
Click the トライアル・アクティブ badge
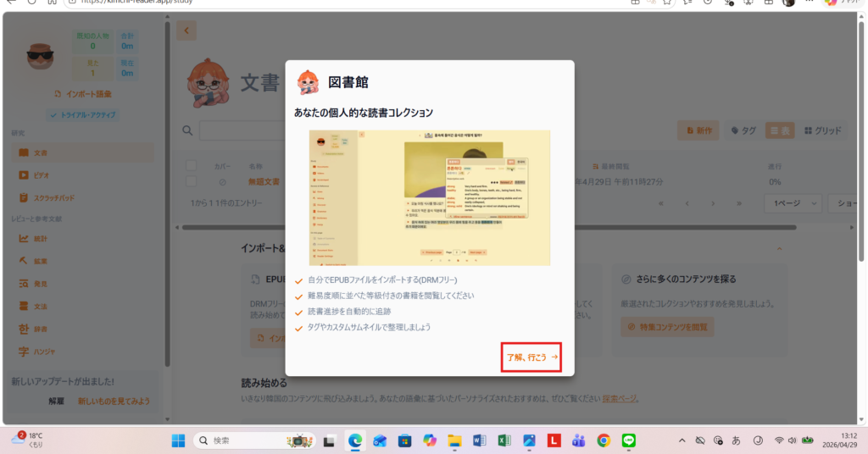(x=83, y=115)
